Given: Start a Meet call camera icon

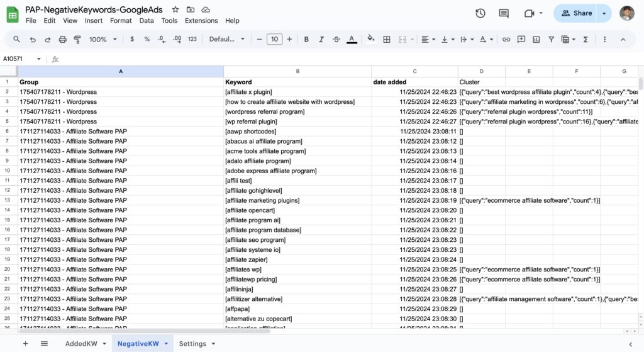Looking at the screenshot, I should click(x=529, y=13).
